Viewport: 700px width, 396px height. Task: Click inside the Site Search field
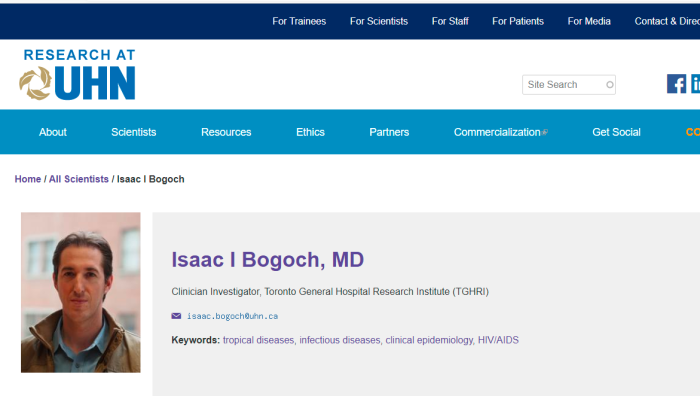tap(569, 85)
